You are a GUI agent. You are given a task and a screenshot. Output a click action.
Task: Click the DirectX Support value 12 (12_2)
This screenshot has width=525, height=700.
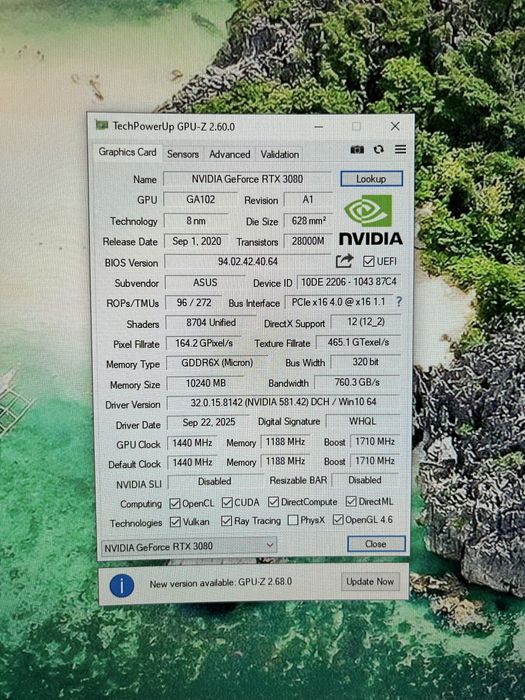coord(366,322)
